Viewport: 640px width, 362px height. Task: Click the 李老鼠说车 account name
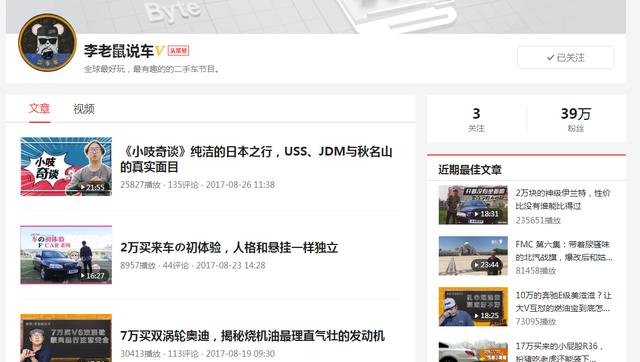[119, 51]
